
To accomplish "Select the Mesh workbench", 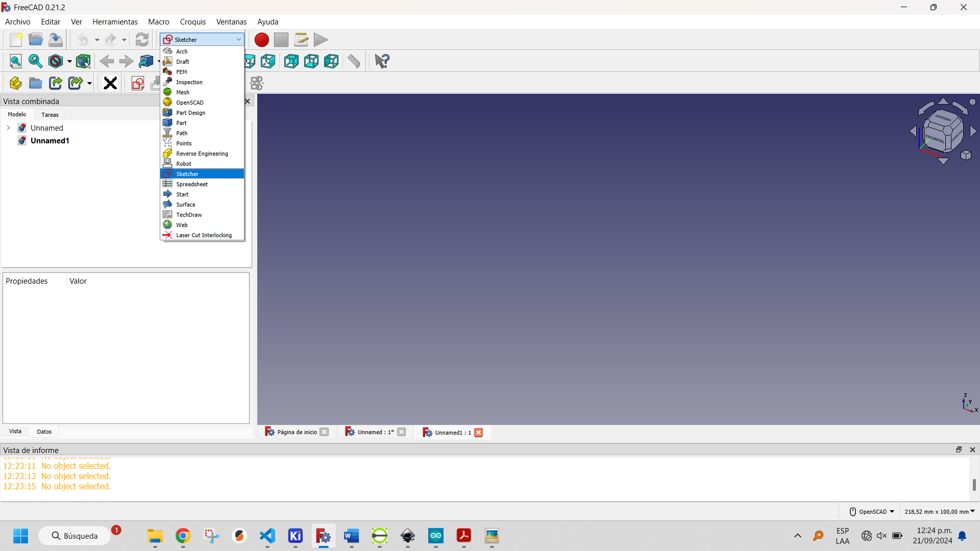I will click(x=182, y=92).
